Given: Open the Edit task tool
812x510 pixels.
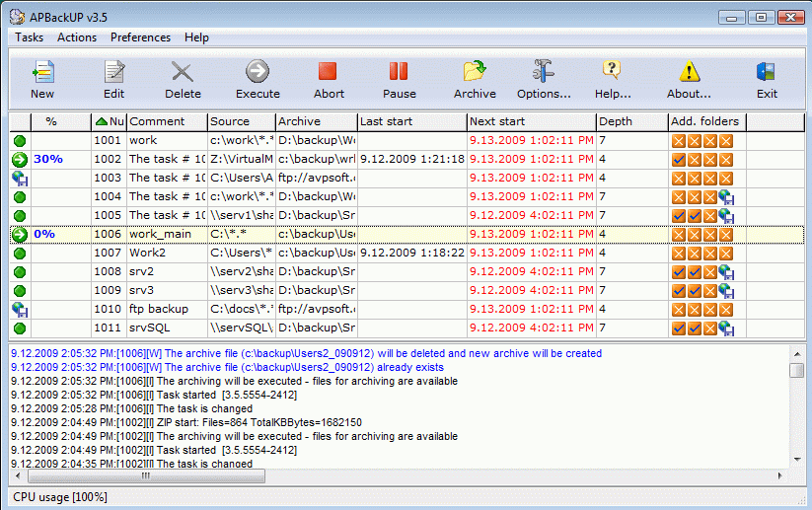Looking at the screenshot, I should pos(114,73).
